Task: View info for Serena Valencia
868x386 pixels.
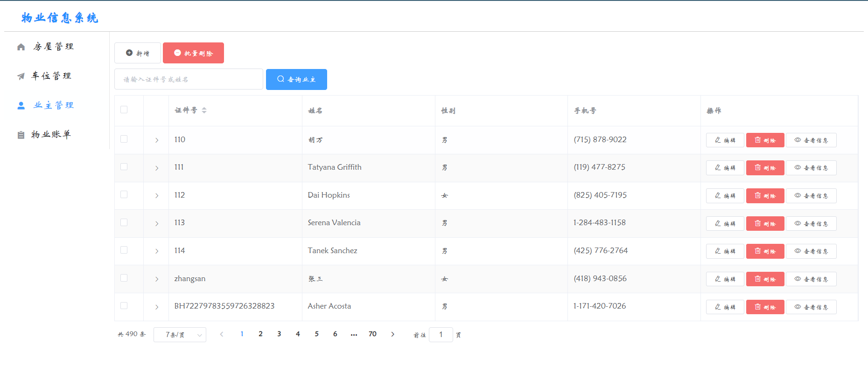Action: coord(811,224)
